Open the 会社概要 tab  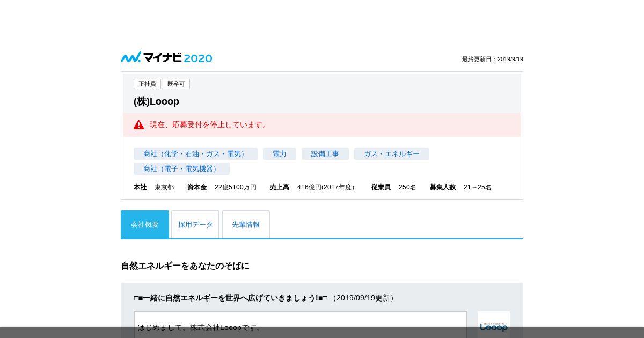coord(145,224)
